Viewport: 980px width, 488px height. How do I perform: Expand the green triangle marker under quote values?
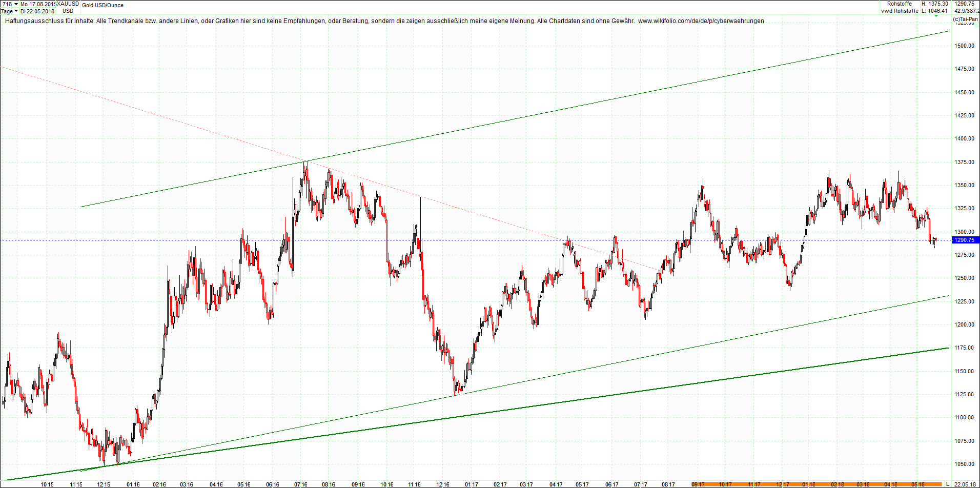[936, 15]
